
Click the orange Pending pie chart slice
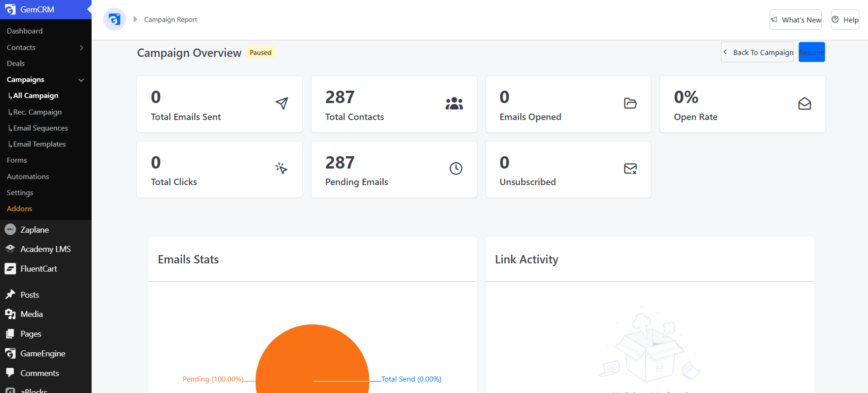click(312, 360)
